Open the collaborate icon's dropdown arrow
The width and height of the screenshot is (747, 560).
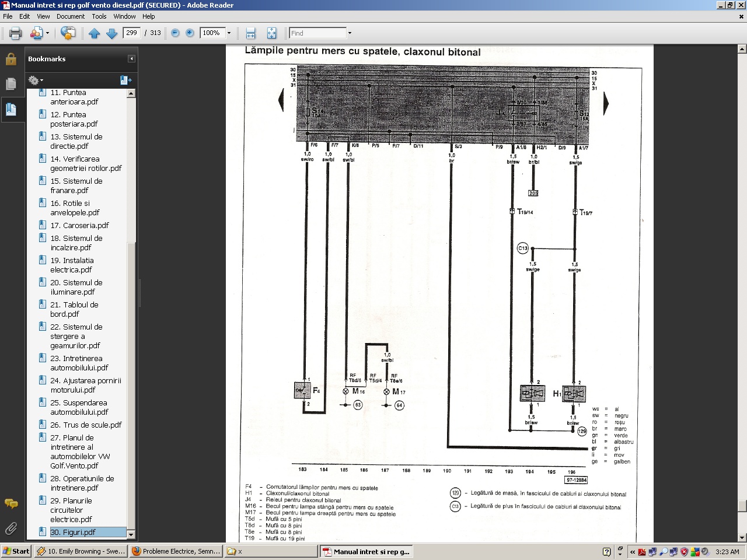[x=47, y=33]
